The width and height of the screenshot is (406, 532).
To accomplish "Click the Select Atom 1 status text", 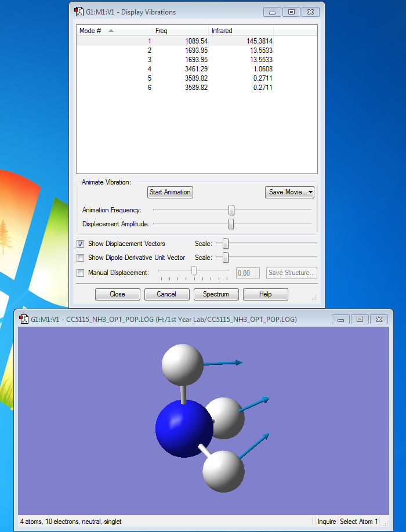I will 359,522.
